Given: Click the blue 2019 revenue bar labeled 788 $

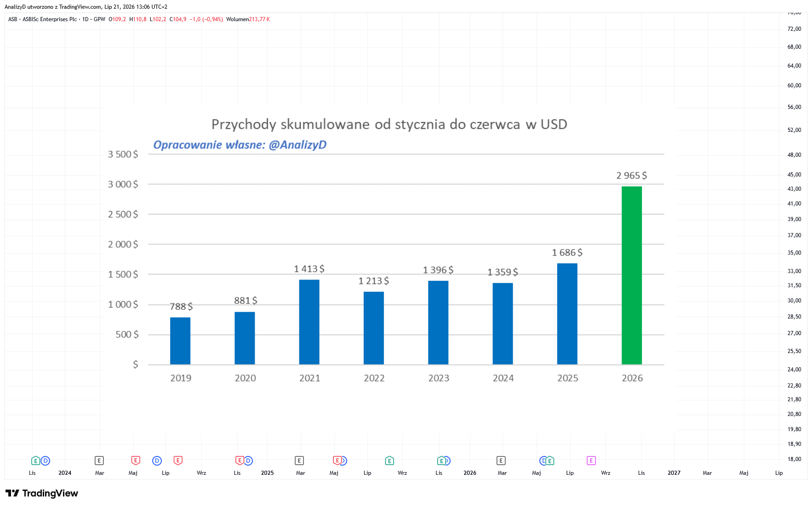Looking at the screenshot, I should tap(180, 341).
